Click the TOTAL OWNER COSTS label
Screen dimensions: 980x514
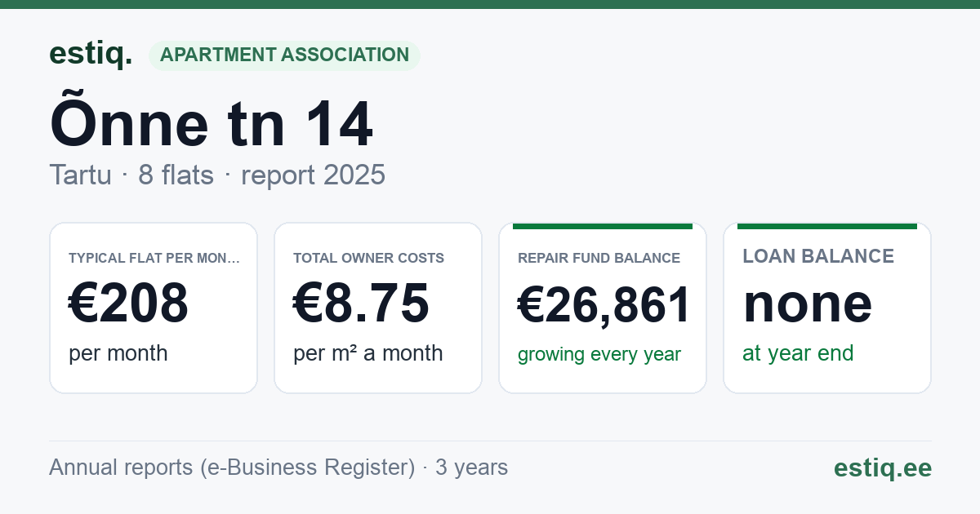click(x=368, y=258)
